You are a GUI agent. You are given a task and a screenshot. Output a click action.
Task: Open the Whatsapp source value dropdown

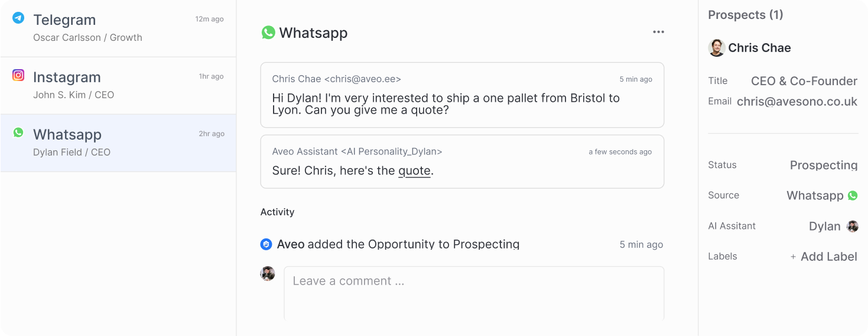(x=815, y=195)
